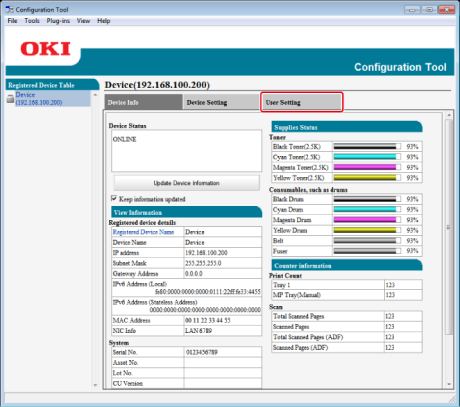Screen dimensions: 460x407
Task: Open the Tools menu
Action: 32,21
